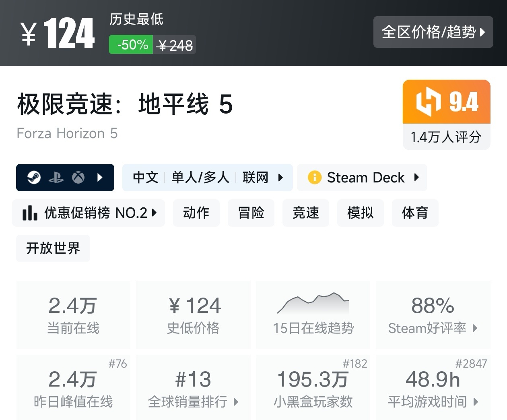Expand the platforms list arrow

[x=100, y=178]
